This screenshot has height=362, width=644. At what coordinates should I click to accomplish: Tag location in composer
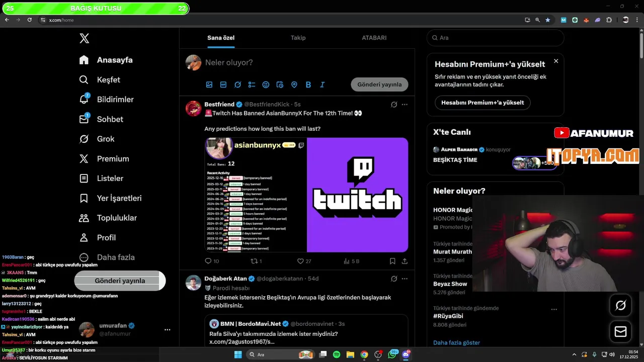294,84
